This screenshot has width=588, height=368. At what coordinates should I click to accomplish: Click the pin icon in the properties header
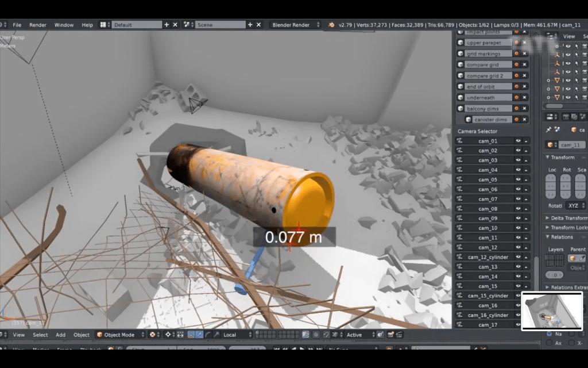coord(548,130)
